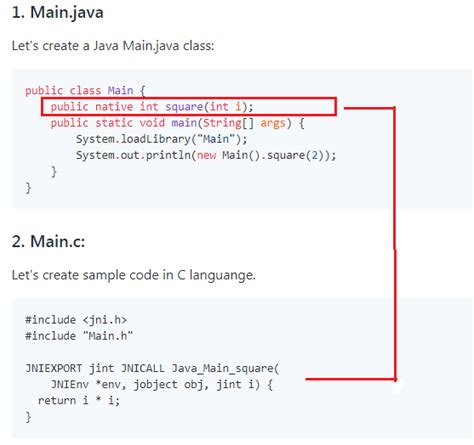Click the '2. Main.c:' heading
The image size is (474, 445).
tap(48, 241)
